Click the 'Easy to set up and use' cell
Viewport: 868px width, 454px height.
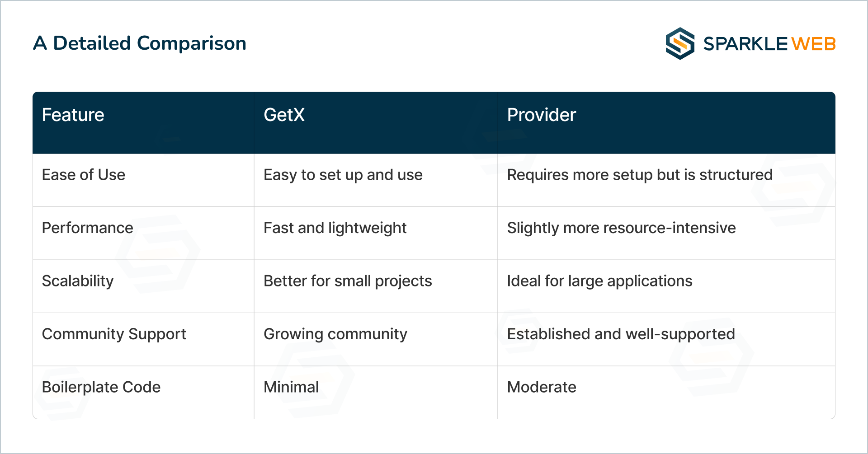pyautogui.click(x=343, y=175)
